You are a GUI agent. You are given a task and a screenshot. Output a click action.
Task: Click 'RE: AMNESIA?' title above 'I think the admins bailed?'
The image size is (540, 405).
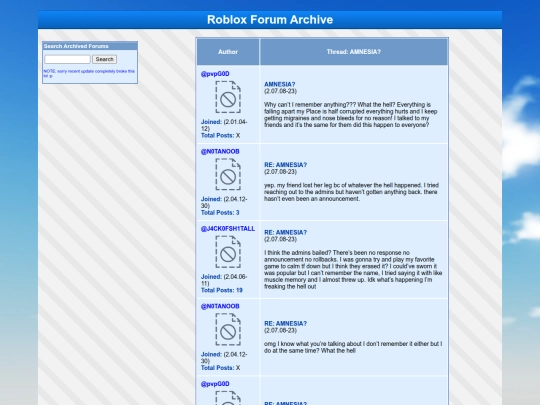(x=285, y=232)
